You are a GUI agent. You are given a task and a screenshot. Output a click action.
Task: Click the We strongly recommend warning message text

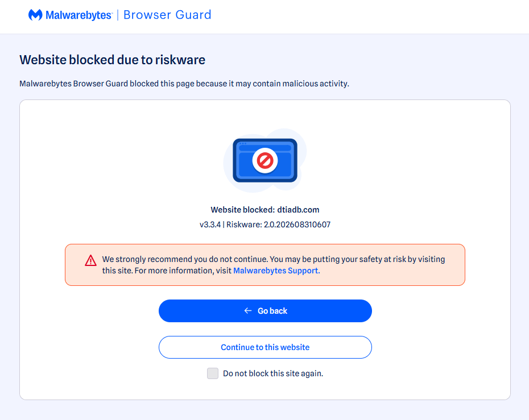click(x=273, y=265)
